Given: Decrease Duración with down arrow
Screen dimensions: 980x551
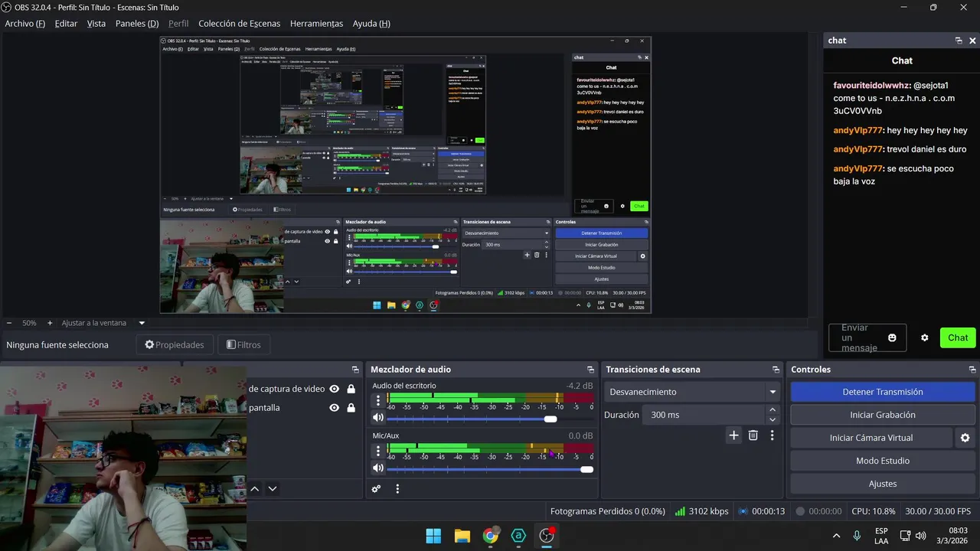Looking at the screenshot, I should click(772, 420).
